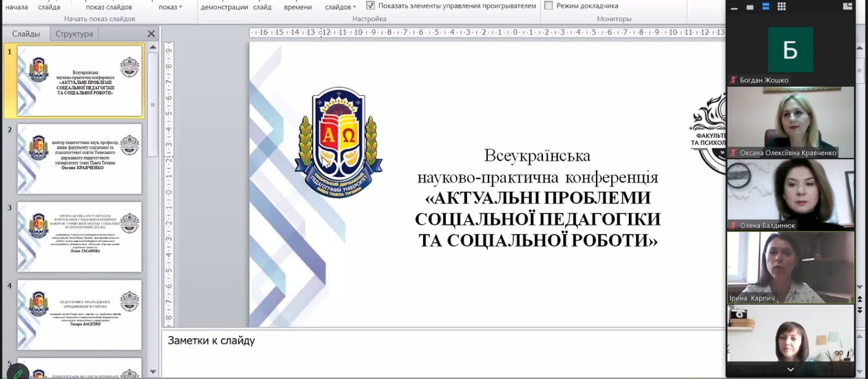Image resolution: width=868 pixels, height=379 pixels.
Task: Show Zoom active speaker small view
Action: pyautogui.click(x=750, y=7)
